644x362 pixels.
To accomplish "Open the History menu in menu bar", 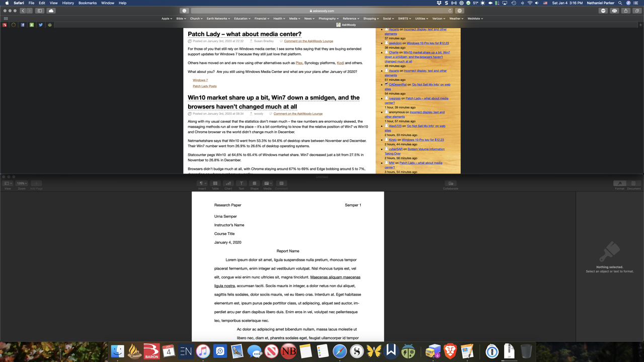I will [68, 3].
